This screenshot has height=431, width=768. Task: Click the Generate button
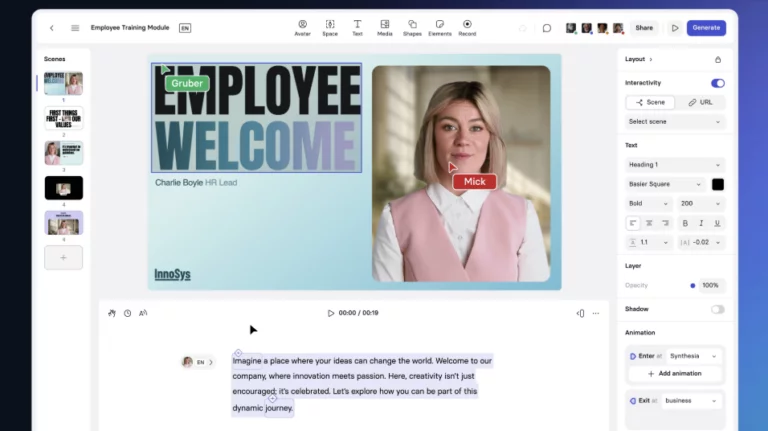click(x=706, y=28)
